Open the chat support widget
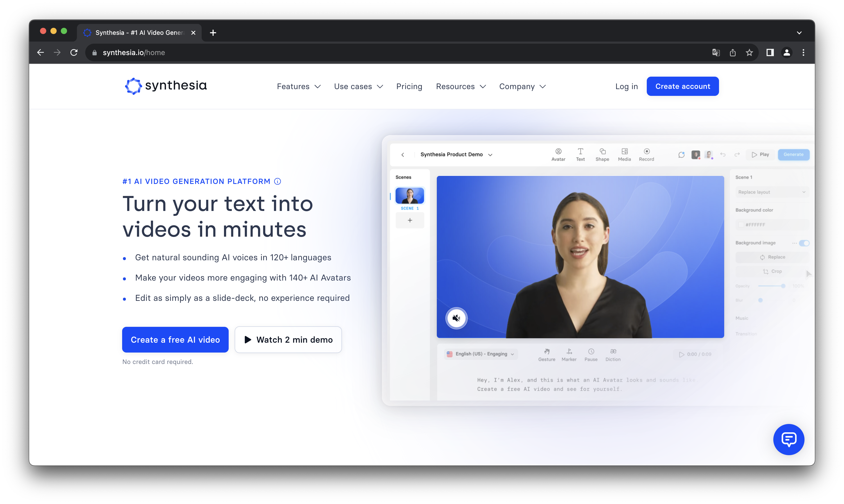844x504 pixels. pyautogui.click(x=788, y=439)
